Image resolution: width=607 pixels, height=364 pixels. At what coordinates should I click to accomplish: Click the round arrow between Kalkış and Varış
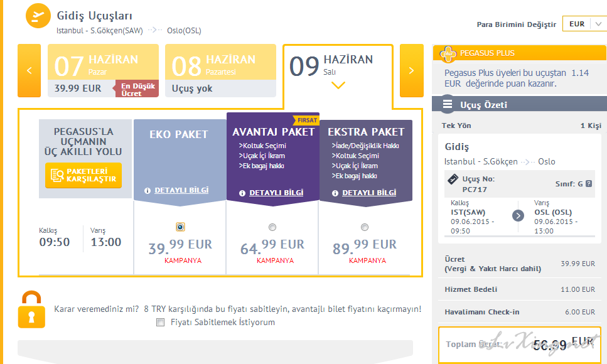click(518, 216)
